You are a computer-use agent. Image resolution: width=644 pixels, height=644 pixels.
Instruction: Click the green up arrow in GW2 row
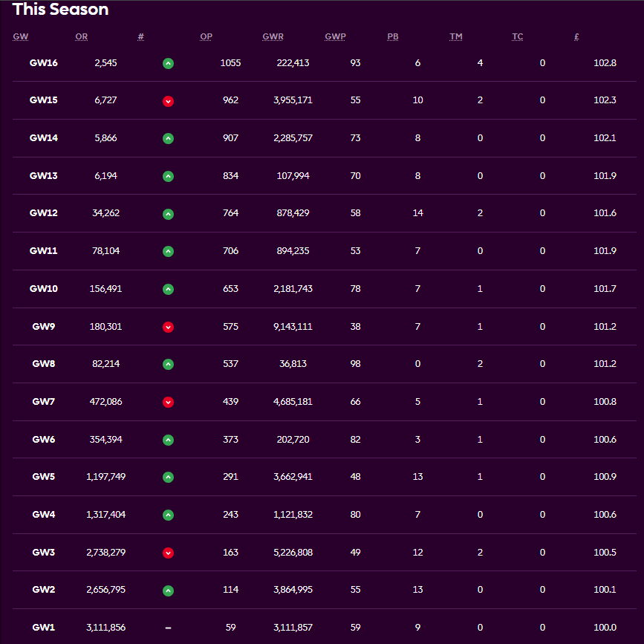point(168,591)
